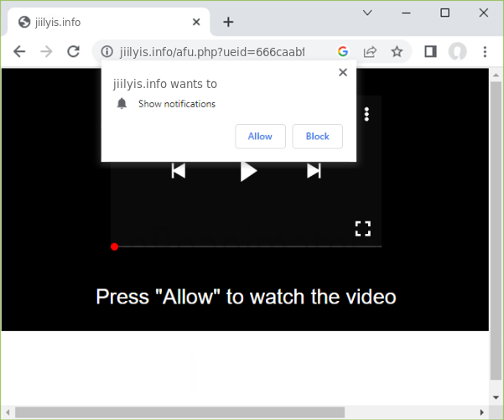Close the jiilyis.info tab
Viewport: 504px width, 420px height.
click(x=196, y=22)
